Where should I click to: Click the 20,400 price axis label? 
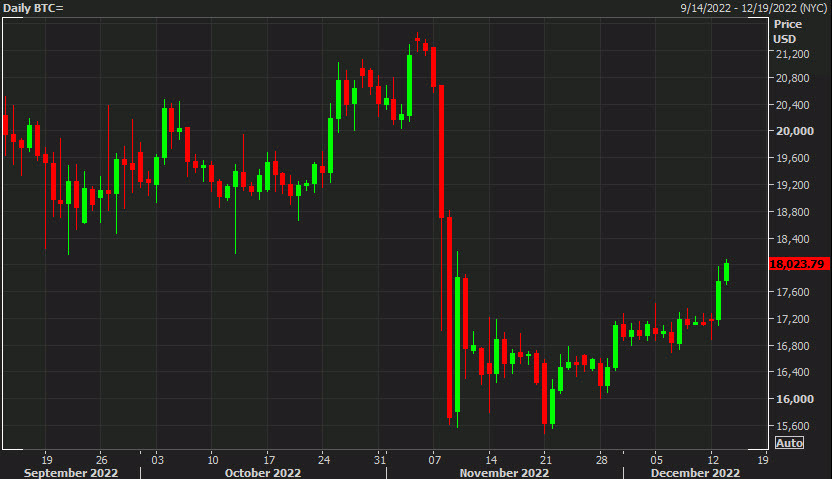(793, 105)
